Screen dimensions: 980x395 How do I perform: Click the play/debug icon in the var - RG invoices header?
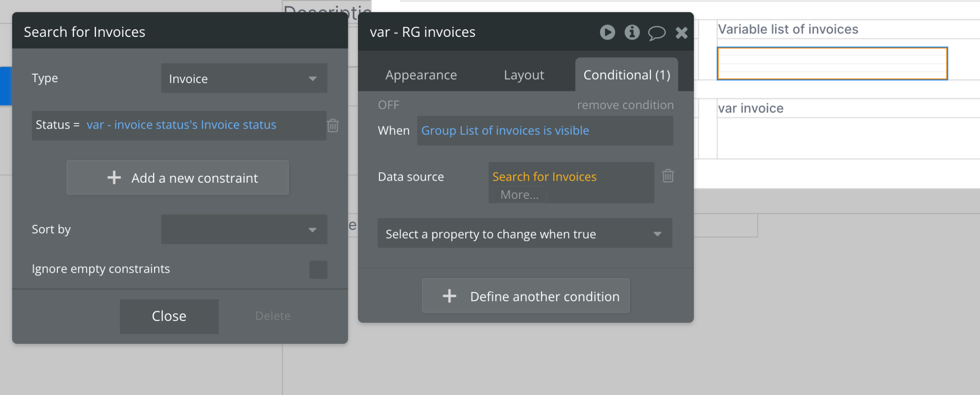(x=607, y=33)
